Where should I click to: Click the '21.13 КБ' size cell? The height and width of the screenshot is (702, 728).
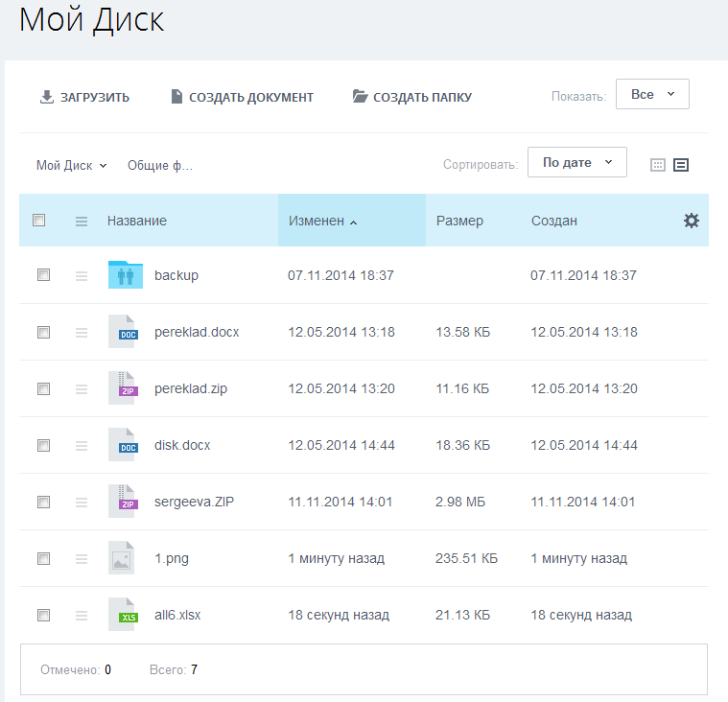462,615
